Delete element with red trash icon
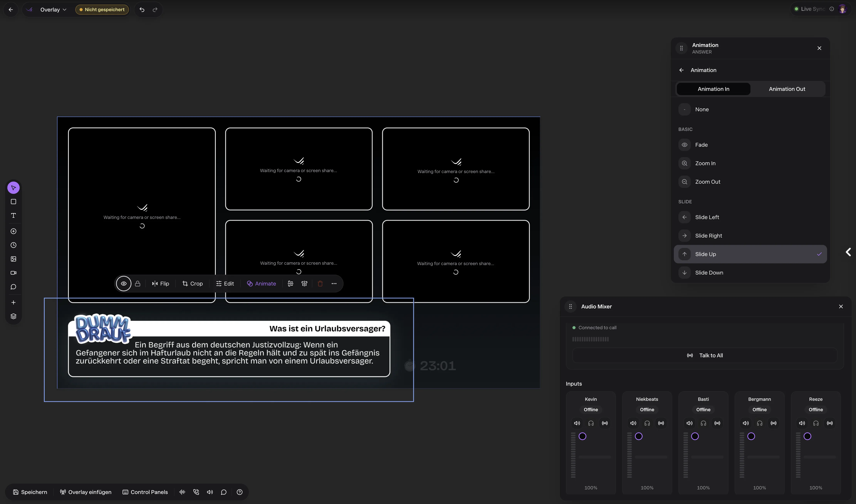The width and height of the screenshot is (856, 504). coord(320,284)
